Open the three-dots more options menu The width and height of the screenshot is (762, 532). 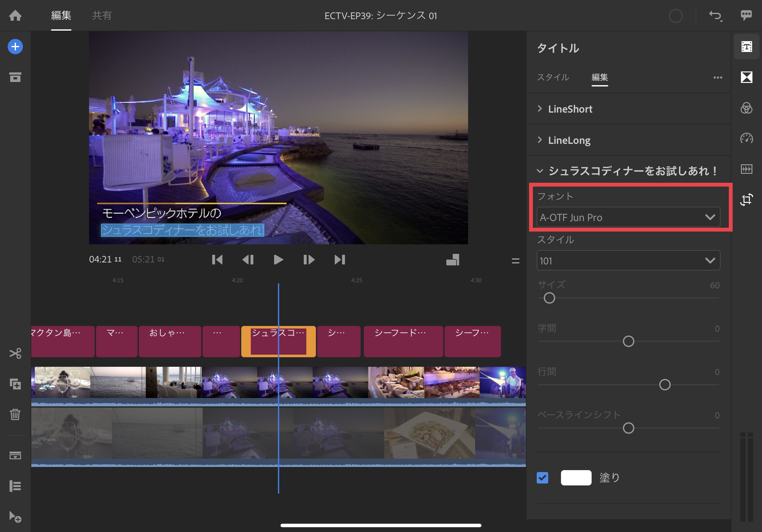click(718, 77)
